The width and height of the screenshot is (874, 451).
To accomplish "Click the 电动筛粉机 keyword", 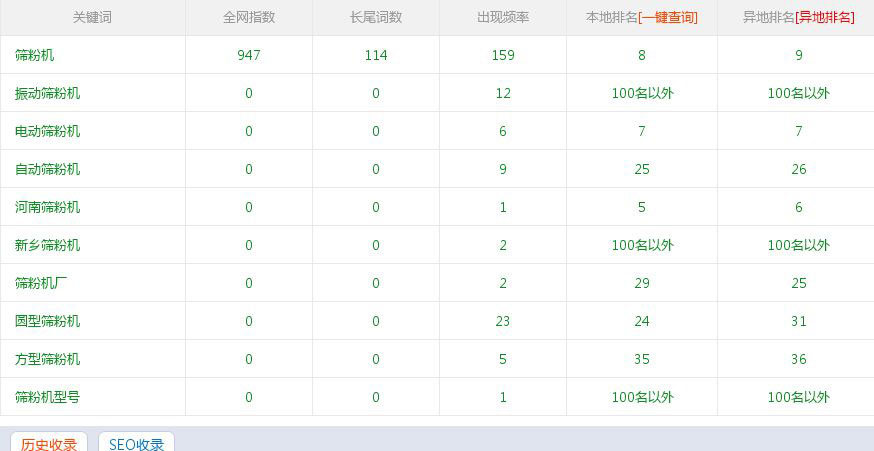I will tap(47, 132).
